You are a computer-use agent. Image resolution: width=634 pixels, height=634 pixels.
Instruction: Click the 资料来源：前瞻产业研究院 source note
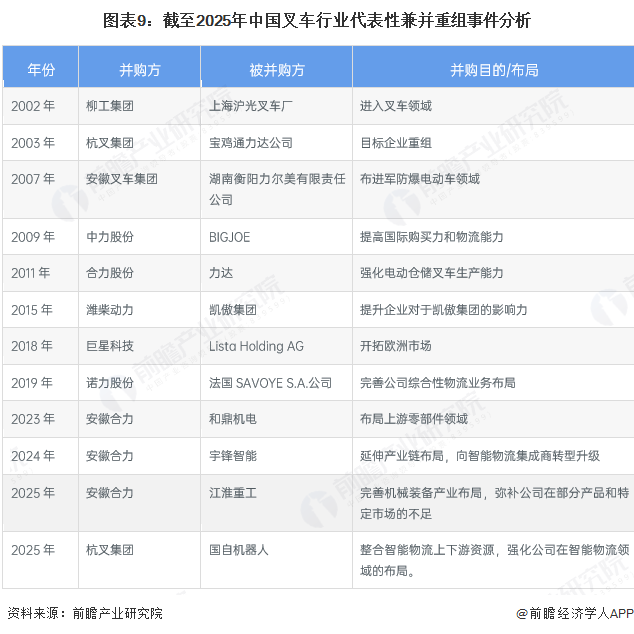85,613
